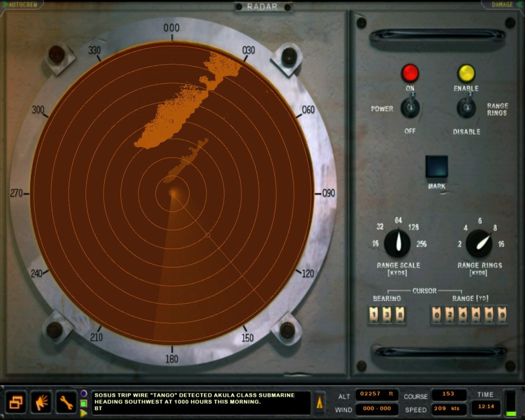Set range rings spacing to 8 kyds
The height and width of the screenshot is (420, 525).
[495, 228]
